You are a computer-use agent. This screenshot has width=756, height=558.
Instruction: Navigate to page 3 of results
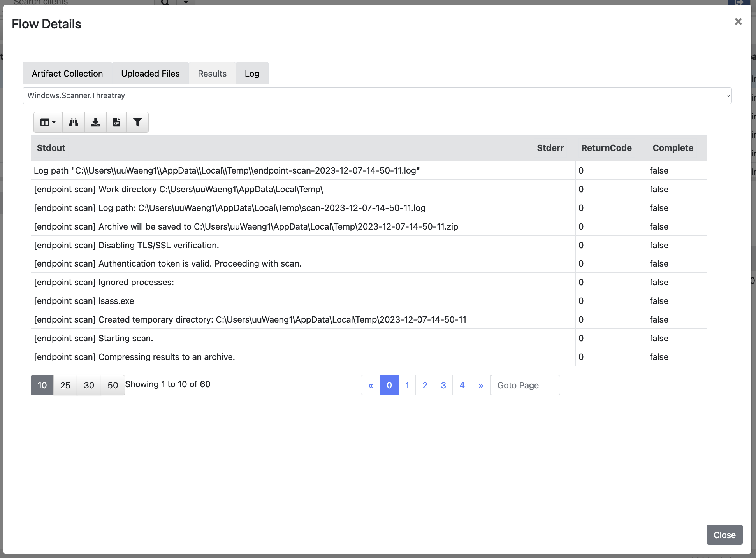[444, 386]
